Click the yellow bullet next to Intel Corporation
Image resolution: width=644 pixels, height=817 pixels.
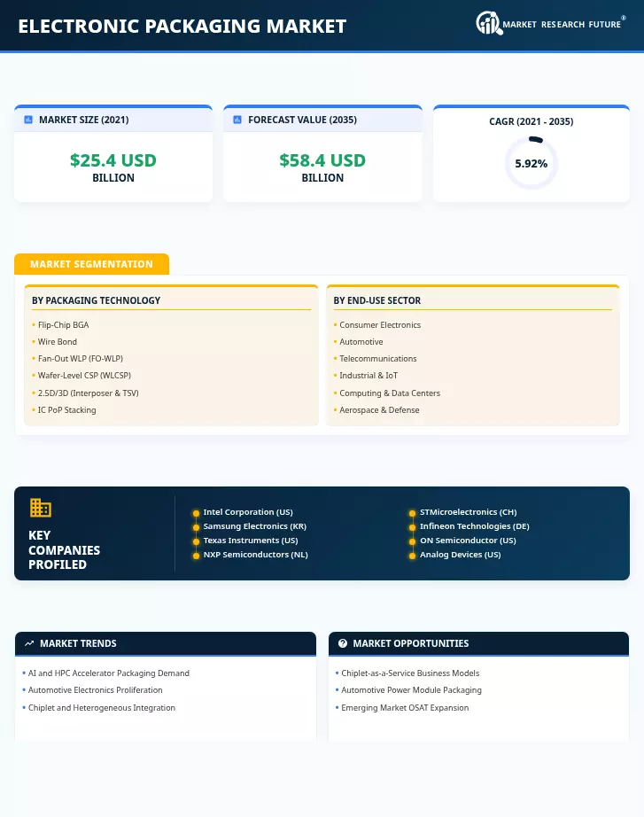196,513
